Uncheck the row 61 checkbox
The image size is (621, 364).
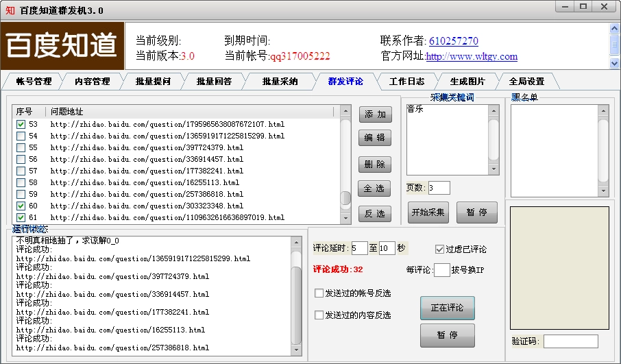click(21, 217)
